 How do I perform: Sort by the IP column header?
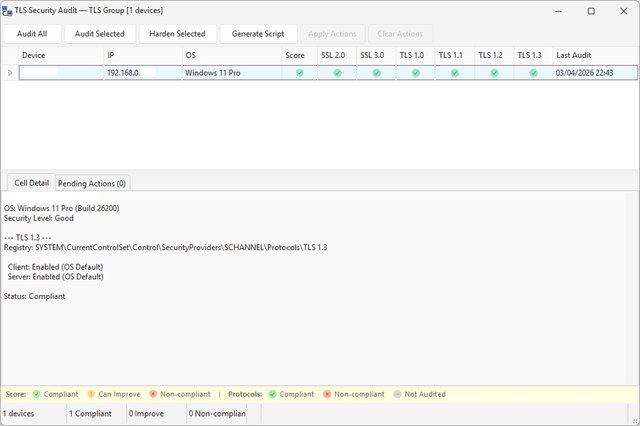(143, 55)
